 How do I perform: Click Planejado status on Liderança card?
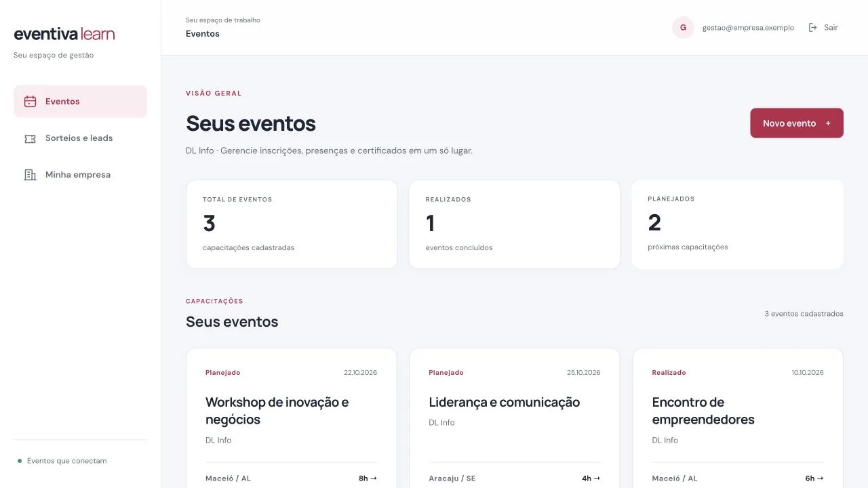[446, 373]
